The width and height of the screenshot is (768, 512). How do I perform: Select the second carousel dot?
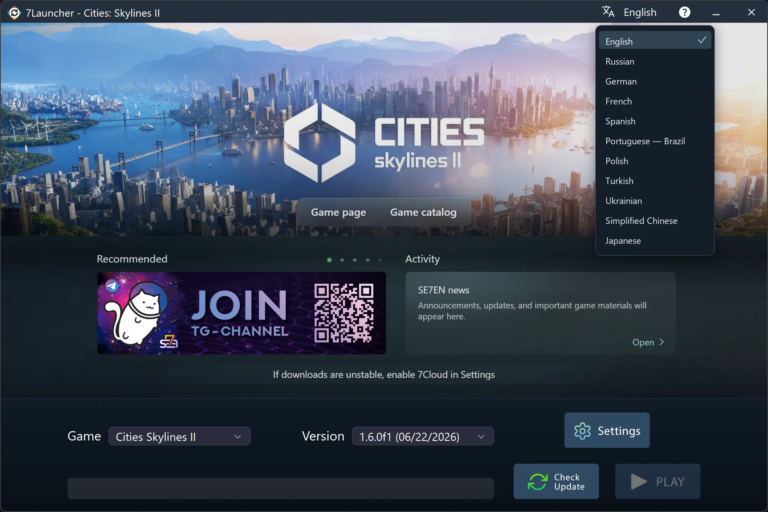pos(342,260)
